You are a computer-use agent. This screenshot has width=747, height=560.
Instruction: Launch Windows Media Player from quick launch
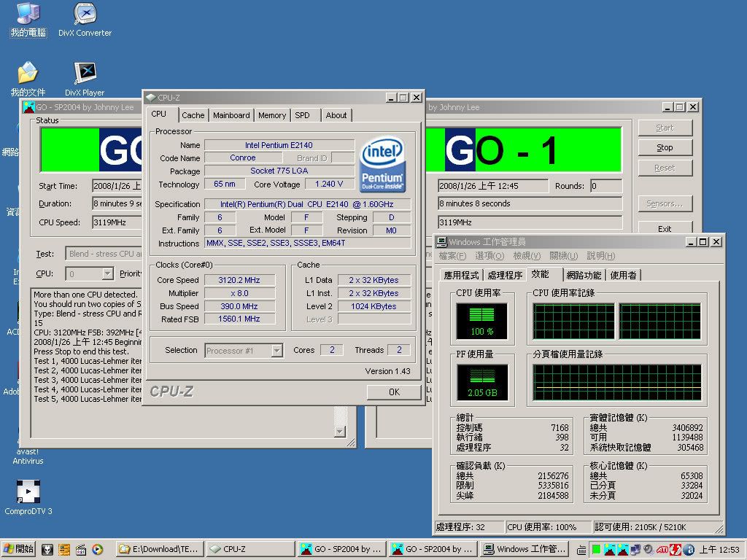pyautogui.click(x=97, y=549)
